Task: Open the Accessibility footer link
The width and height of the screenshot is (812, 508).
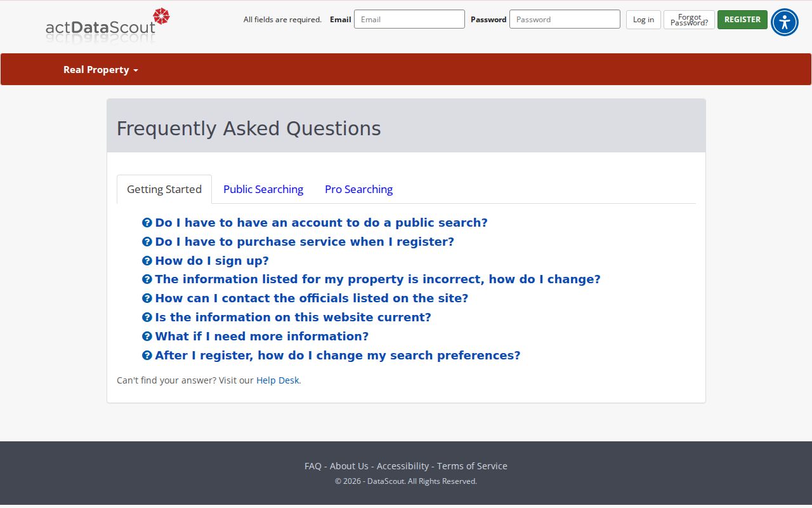Action: (x=403, y=466)
